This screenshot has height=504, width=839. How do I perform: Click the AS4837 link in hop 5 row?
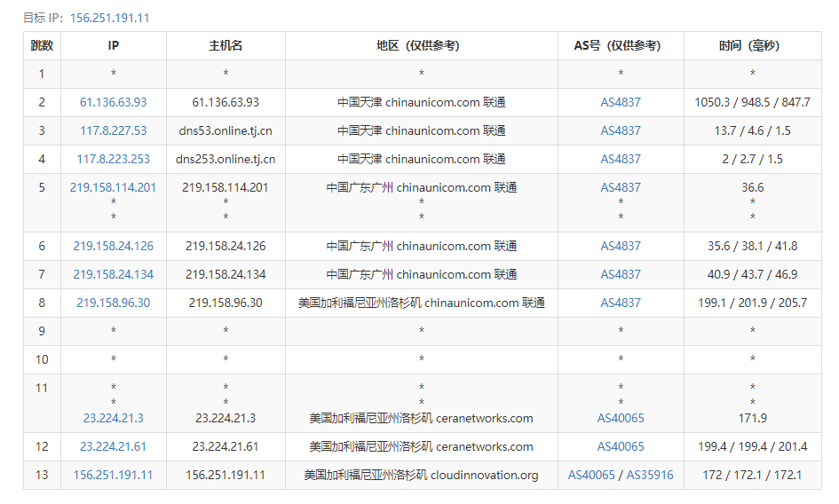pos(620,187)
